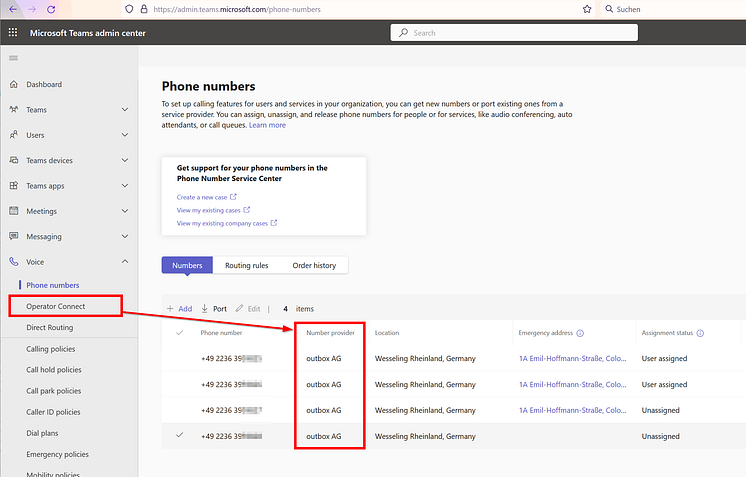Open Direct Routing in sidebar
The height and width of the screenshot is (477, 746).
tap(50, 327)
